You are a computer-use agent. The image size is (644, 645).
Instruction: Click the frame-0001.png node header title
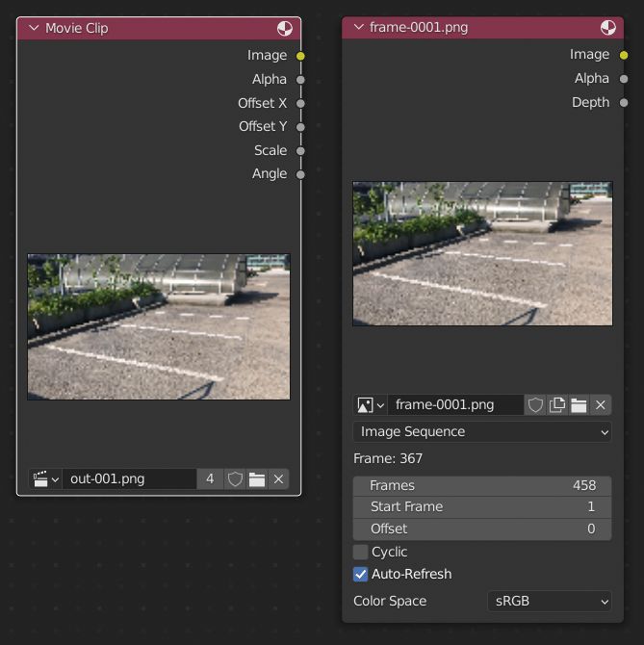click(419, 28)
